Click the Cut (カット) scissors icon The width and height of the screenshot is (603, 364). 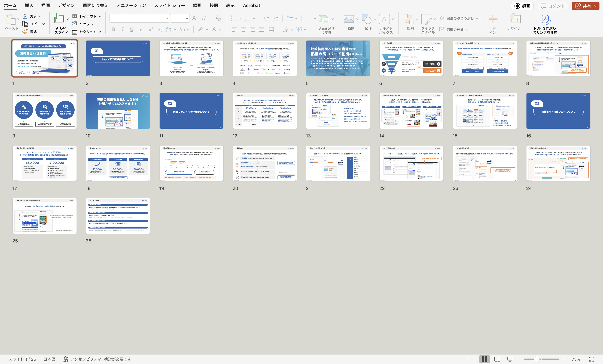click(25, 16)
